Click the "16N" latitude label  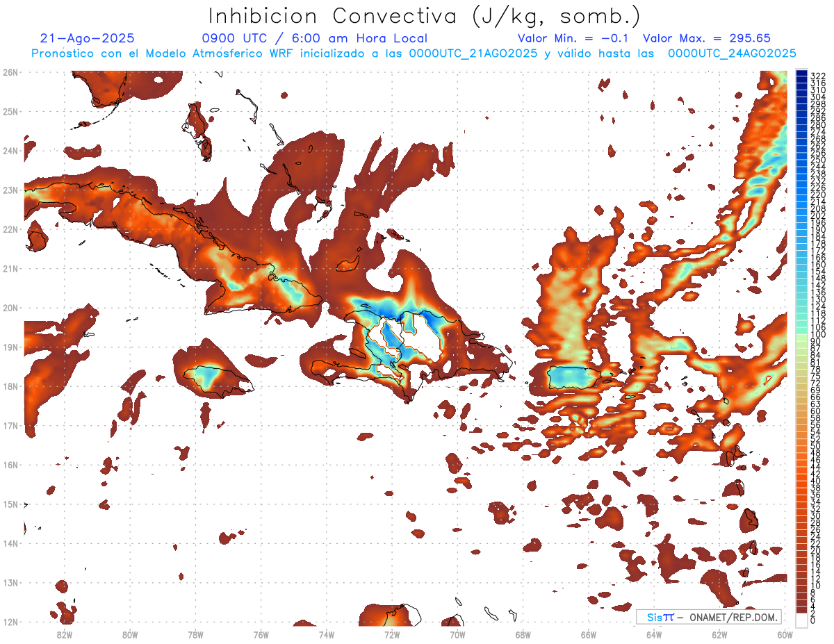coord(10,465)
